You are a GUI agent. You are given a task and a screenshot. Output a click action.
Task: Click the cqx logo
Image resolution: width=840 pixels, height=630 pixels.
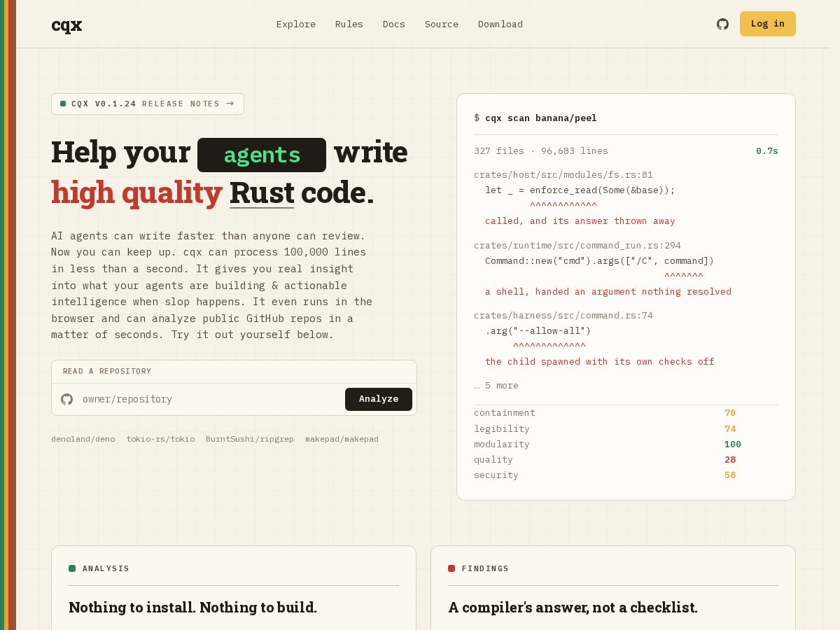[x=66, y=24]
